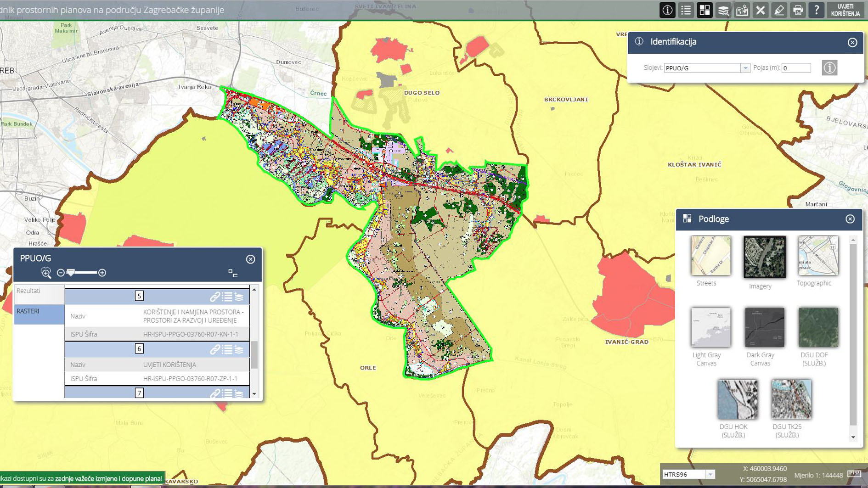The image size is (868, 488).
Task: Add layer using the stack icon for result 7
Action: (x=239, y=393)
